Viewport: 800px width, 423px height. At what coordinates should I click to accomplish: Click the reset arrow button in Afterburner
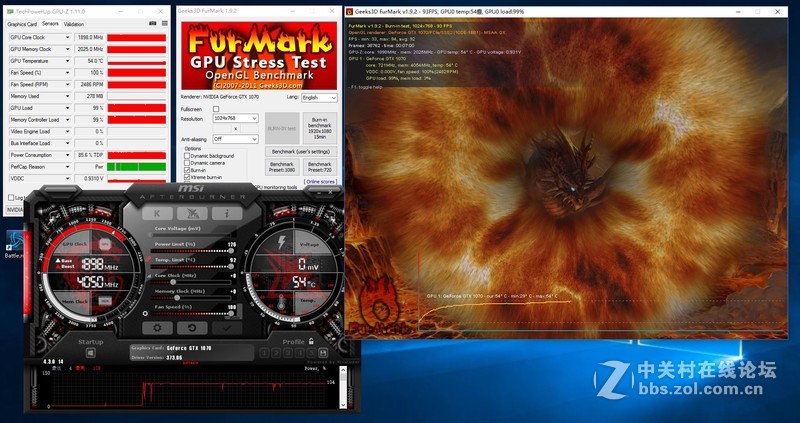click(192, 328)
